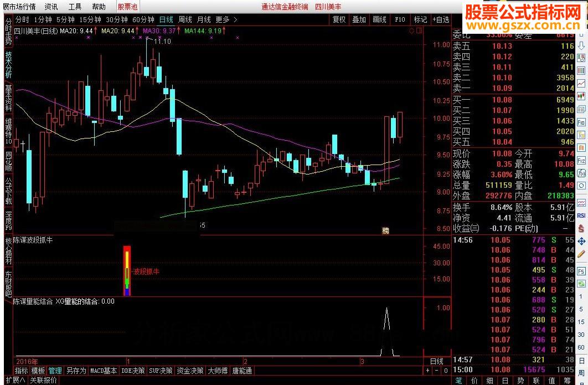Image resolution: width=588 pixels, height=385 pixels.
Task: Click the wavy indicator chart icon
Action: click(581, 203)
